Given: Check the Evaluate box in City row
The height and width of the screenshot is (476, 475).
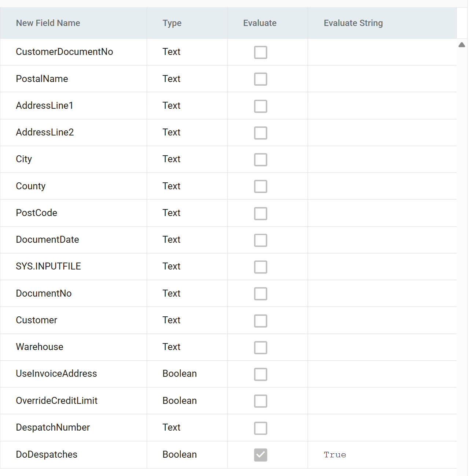Looking at the screenshot, I should [261, 160].
